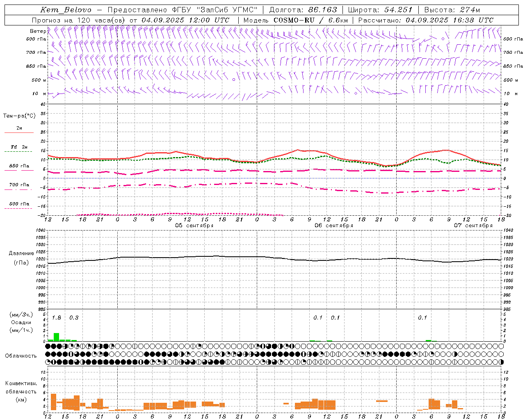Click the (мм/3ч.) precipitation unit label
The image size is (525, 420).
21,315
